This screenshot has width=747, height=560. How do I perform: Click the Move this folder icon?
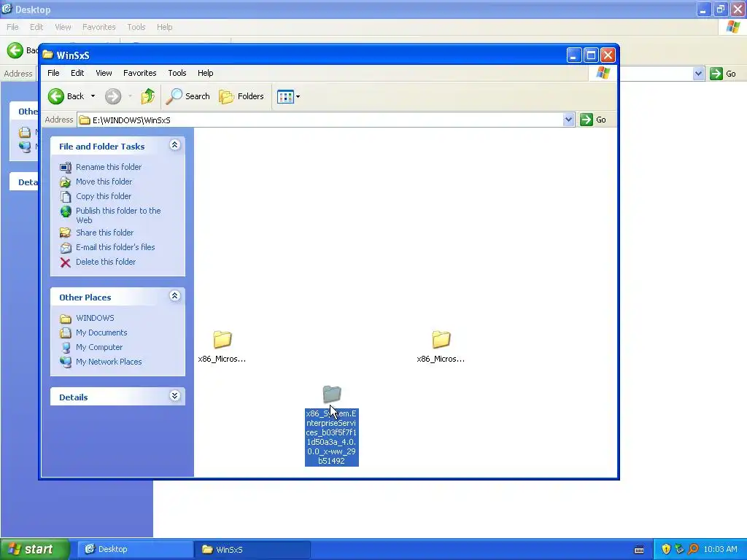click(65, 182)
